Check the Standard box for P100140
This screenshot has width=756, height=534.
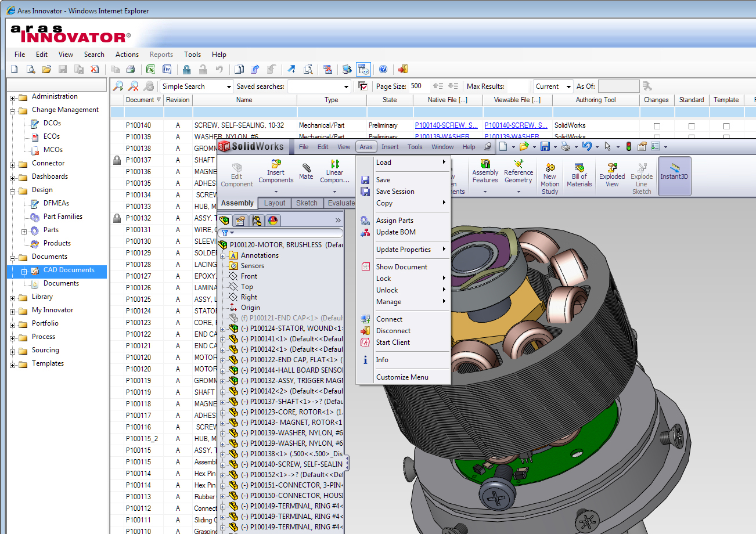692,126
